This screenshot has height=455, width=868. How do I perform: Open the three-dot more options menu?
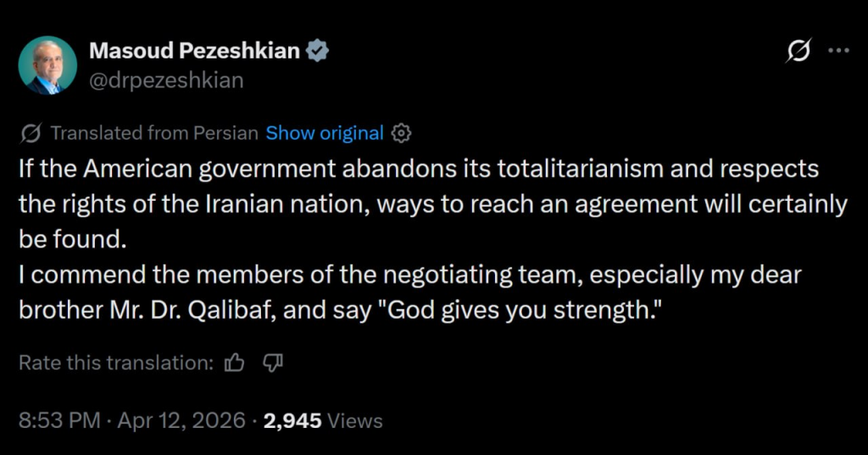click(837, 51)
